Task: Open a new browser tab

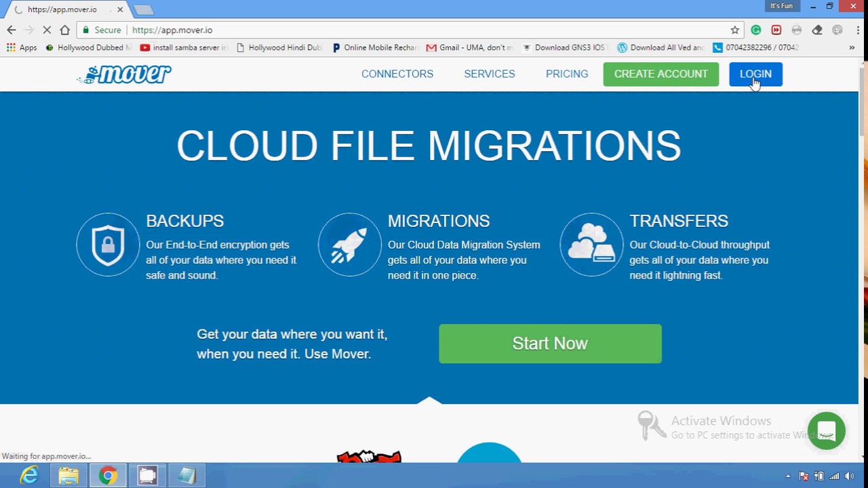Action: 143,9
